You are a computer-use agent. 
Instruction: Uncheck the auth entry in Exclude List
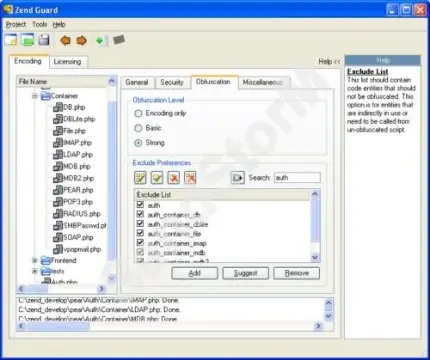point(140,205)
